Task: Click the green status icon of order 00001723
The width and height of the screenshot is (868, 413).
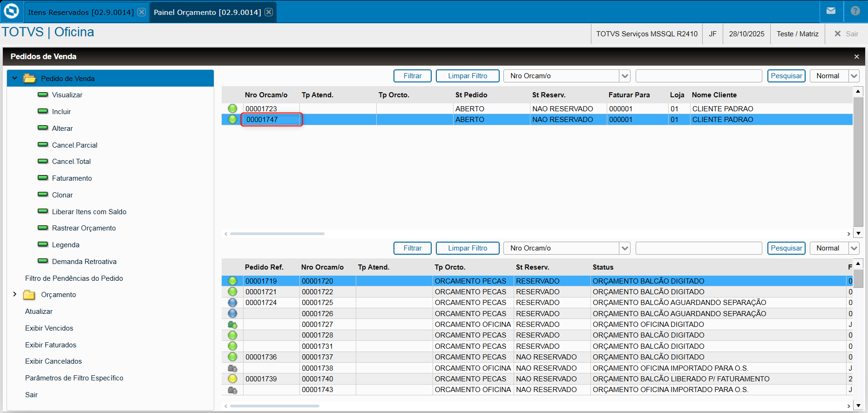Action: [232, 108]
